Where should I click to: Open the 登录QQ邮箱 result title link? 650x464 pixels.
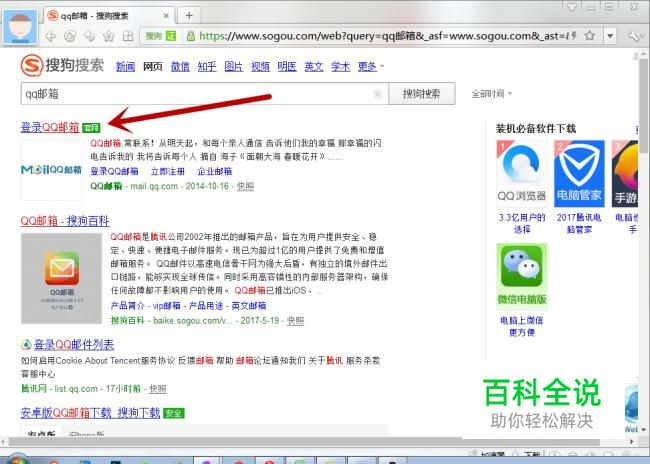(x=50, y=127)
